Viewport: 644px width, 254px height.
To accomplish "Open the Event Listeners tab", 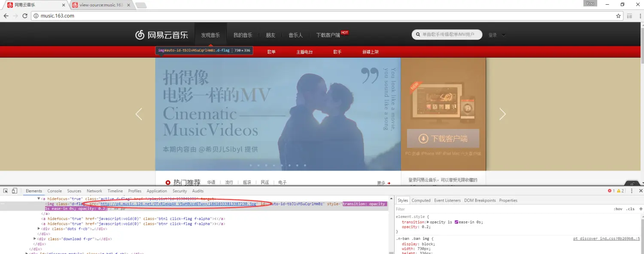I will [447, 200].
